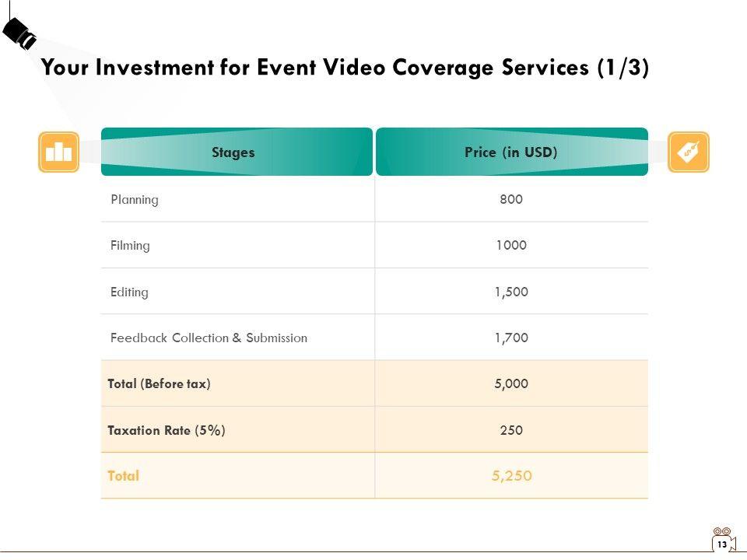The height and width of the screenshot is (560, 747).
Task: Select the Editing stage cell
Action: tap(129, 292)
